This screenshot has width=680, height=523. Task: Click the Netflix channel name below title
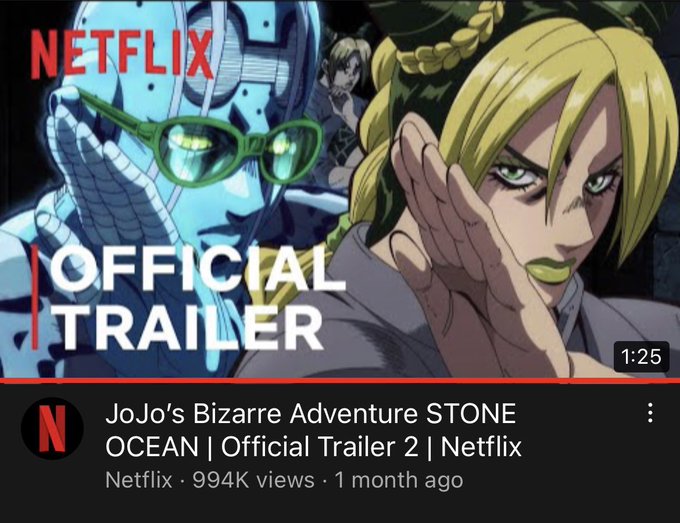tap(139, 480)
